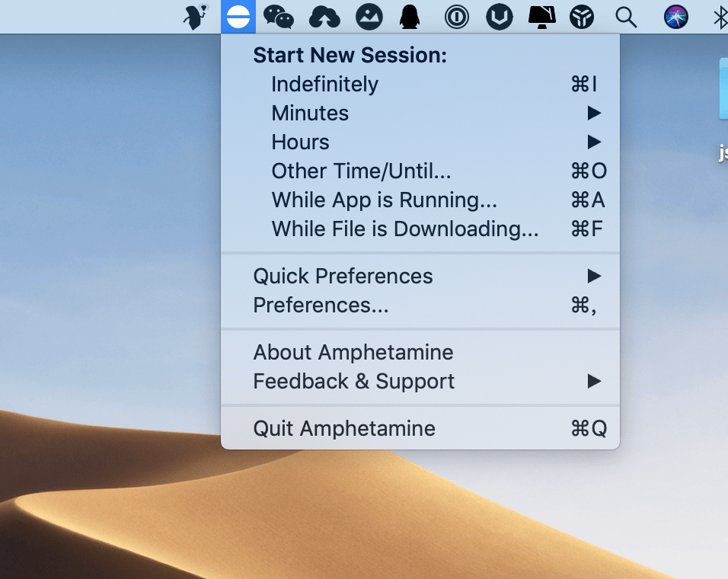Click the Bluetooth status icon
Viewport: 728px width, 579px height.
click(720, 18)
